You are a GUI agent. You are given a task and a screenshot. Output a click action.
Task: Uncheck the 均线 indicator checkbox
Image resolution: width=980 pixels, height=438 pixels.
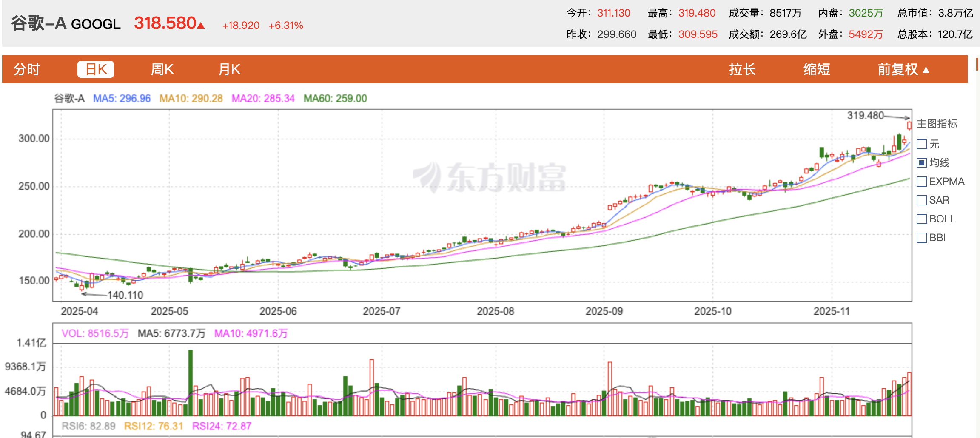[x=922, y=162]
